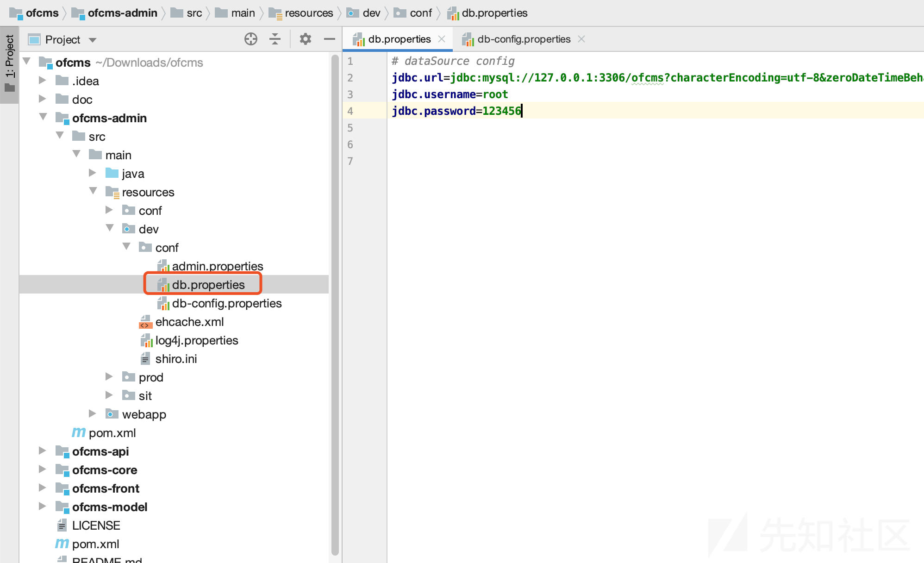Expand the sit folder
The width and height of the screenshot is (924, 563).
tap(109, 395)
